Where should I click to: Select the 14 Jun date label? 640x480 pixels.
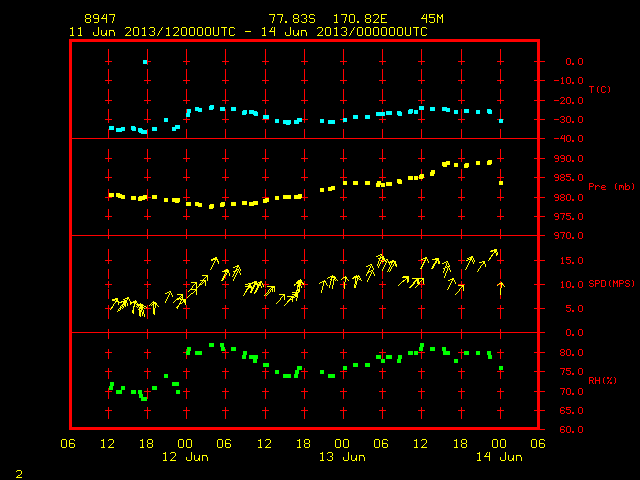point(499,457)
